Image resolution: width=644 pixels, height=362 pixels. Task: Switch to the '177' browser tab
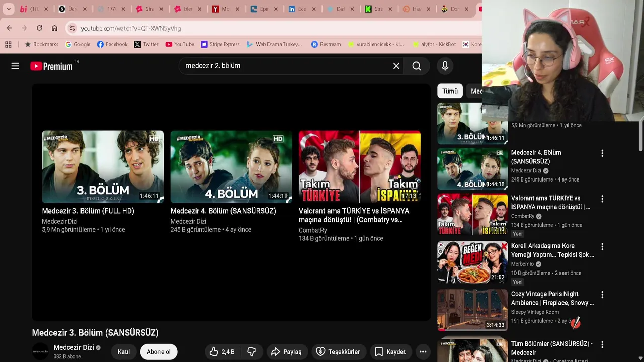(111, 9)
